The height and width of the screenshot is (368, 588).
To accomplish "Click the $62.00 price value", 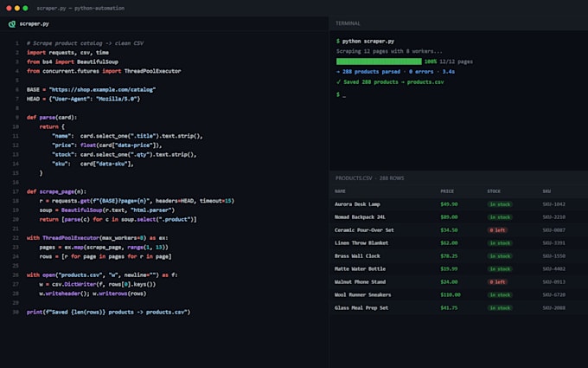I will (x=449, y=243).
